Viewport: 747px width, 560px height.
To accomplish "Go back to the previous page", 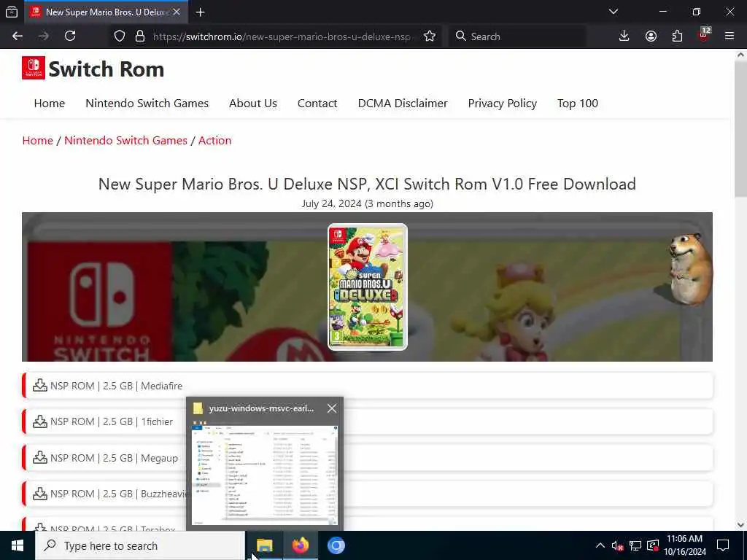I will [x=18, y=36].
